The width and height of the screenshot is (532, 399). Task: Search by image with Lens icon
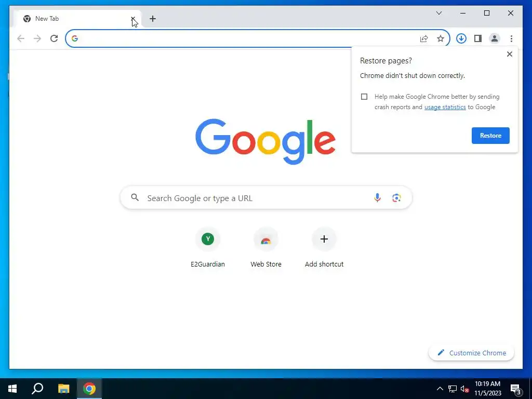click(x=396, y=198)
